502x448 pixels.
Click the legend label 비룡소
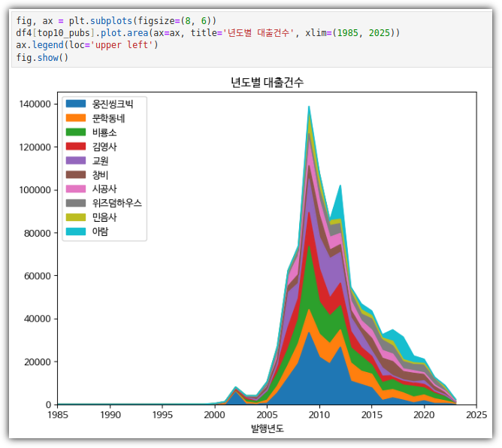point(104,132)
